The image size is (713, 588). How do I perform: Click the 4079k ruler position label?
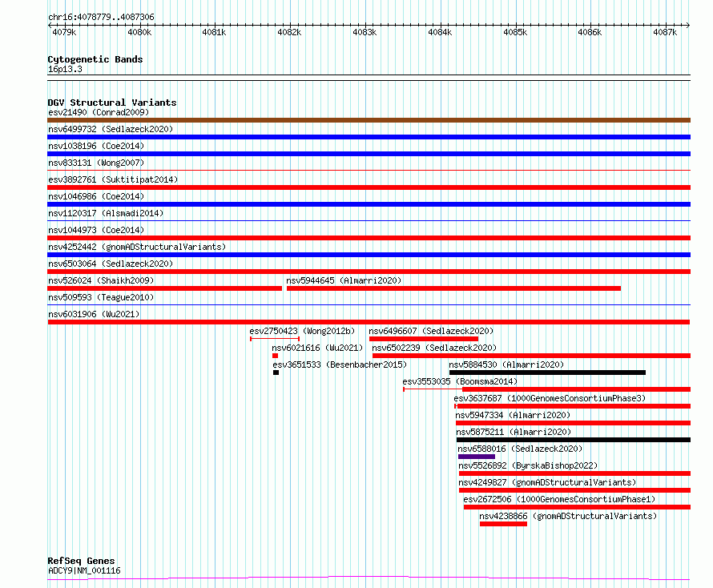click(x=64, y=32)
